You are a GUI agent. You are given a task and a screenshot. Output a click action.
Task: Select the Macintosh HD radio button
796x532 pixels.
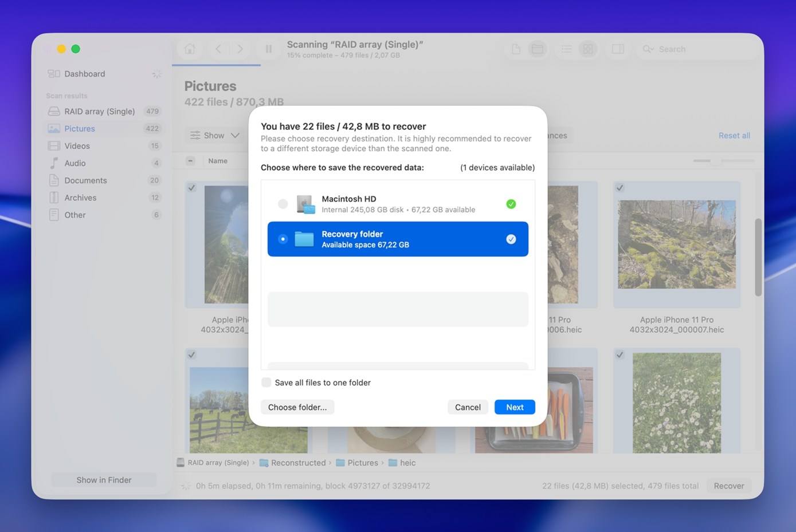click(283, 204)
